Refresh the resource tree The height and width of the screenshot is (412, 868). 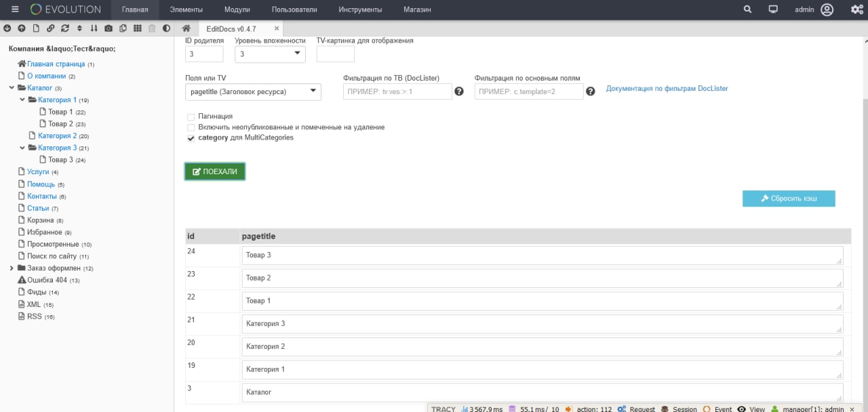click(65, 28)
